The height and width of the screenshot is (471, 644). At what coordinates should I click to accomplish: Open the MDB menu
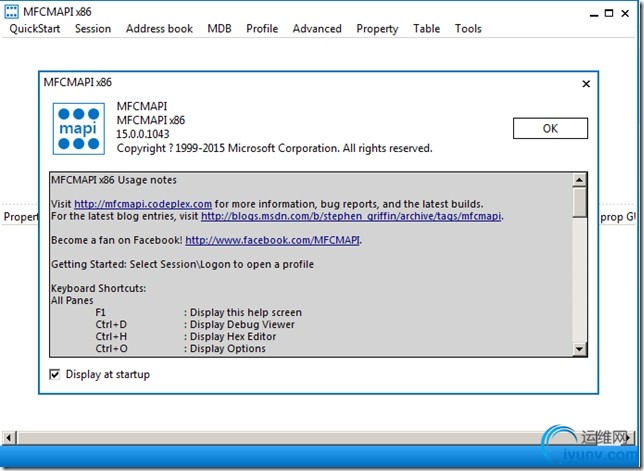pos(219,29)
